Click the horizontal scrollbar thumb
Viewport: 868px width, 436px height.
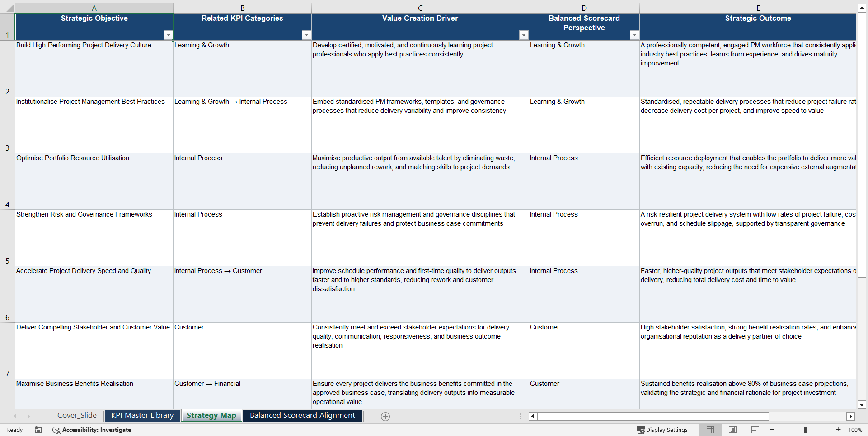[x=653, y=416]
